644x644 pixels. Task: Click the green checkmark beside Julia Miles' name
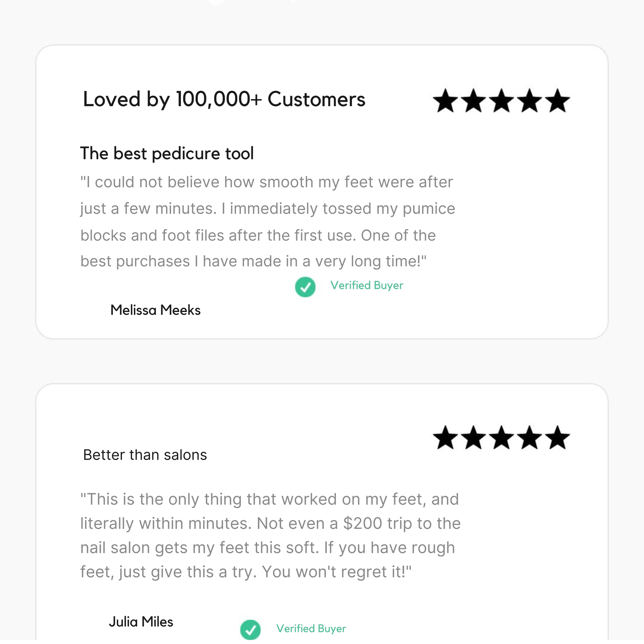click(x=250, y=630)
